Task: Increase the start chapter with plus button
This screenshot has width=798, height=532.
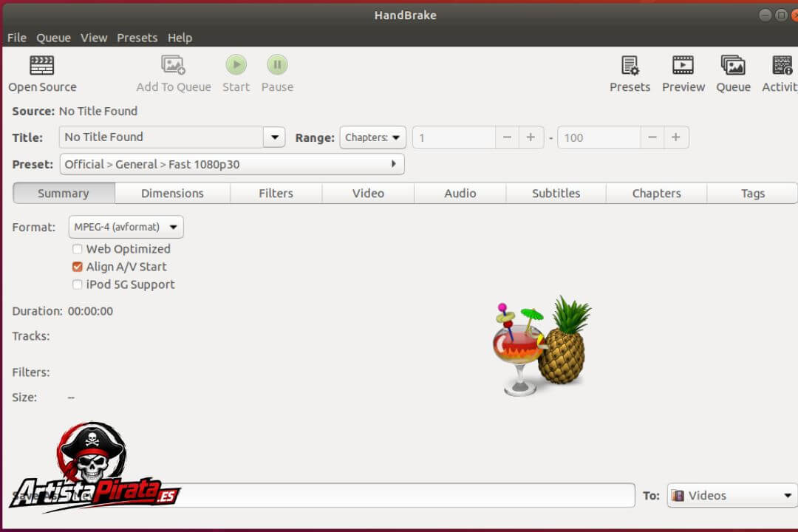Action: (x=531, y=137)
